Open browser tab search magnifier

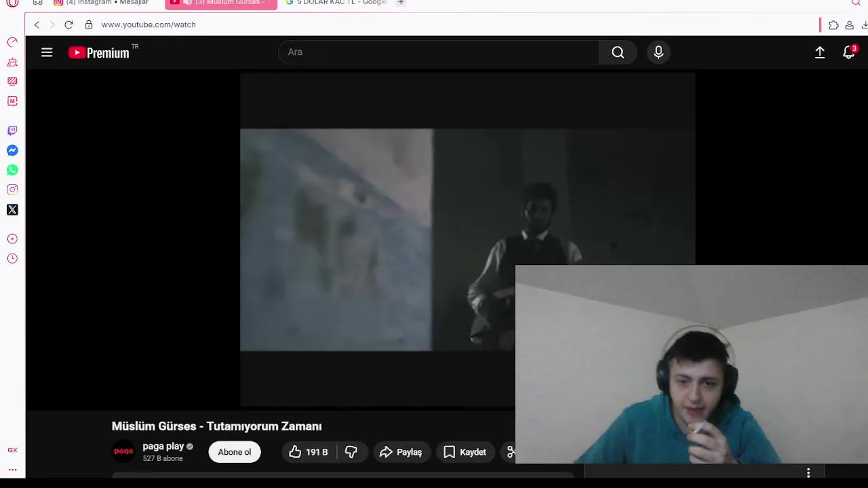[x=856, y=3]
